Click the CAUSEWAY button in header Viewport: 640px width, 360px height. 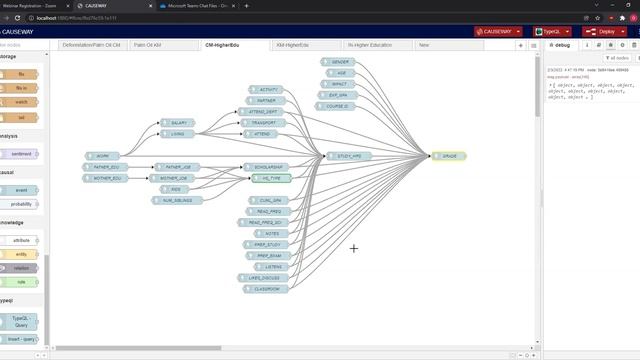494,32
